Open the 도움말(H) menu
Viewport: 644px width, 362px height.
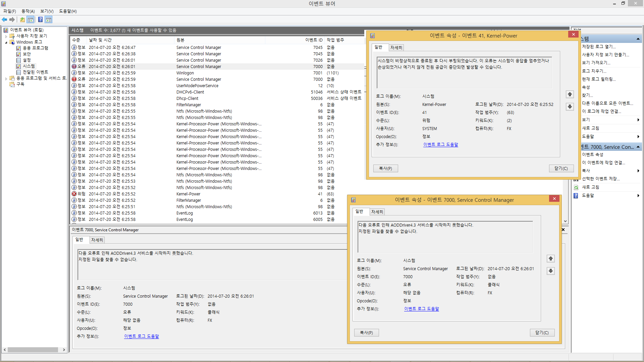(x=68, y=11)
